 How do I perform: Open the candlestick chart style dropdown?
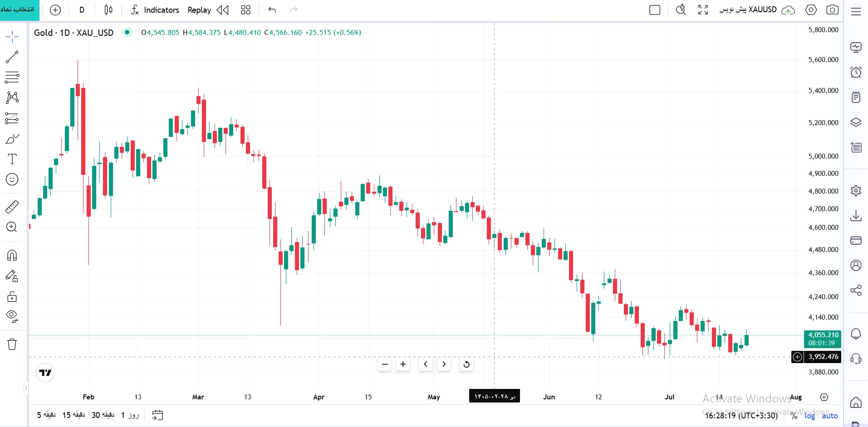coord(108,10)
